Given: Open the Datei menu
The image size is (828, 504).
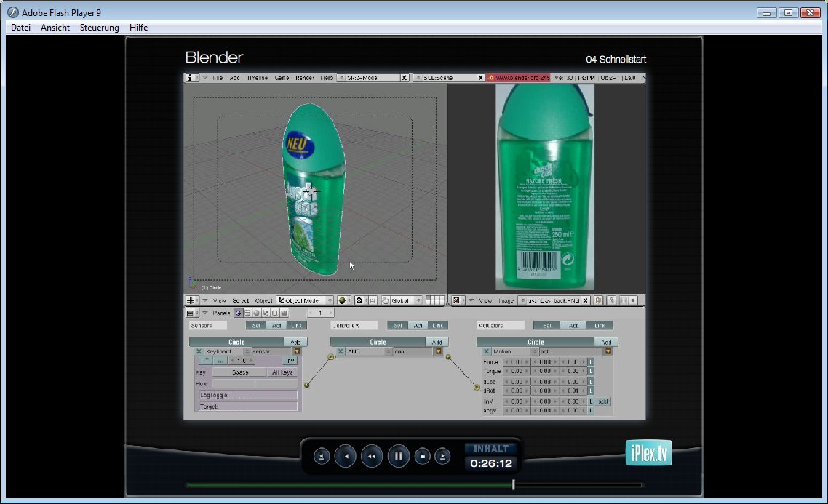Looking at the screenshot, I should [20, 28].
